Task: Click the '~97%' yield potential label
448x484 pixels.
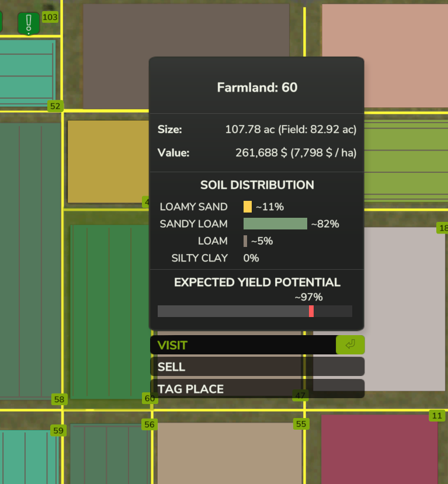Action: coord(309,297)
